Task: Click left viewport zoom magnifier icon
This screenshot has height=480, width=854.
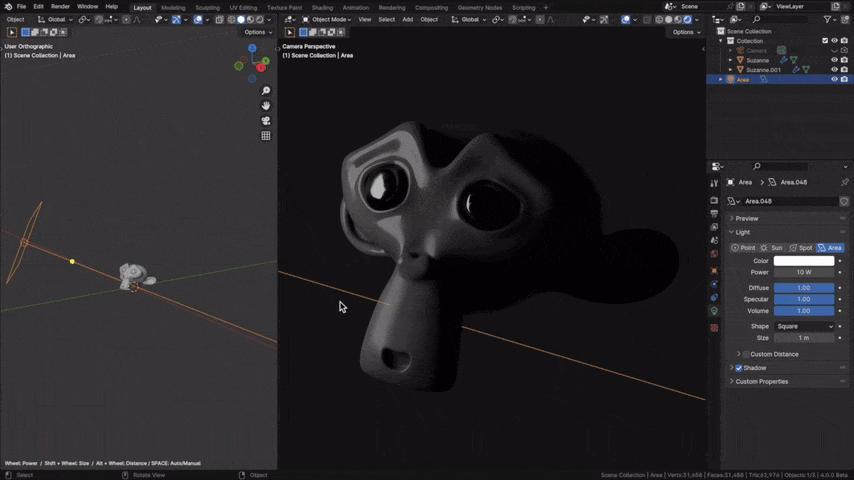Action: click(x=266, y=90)
